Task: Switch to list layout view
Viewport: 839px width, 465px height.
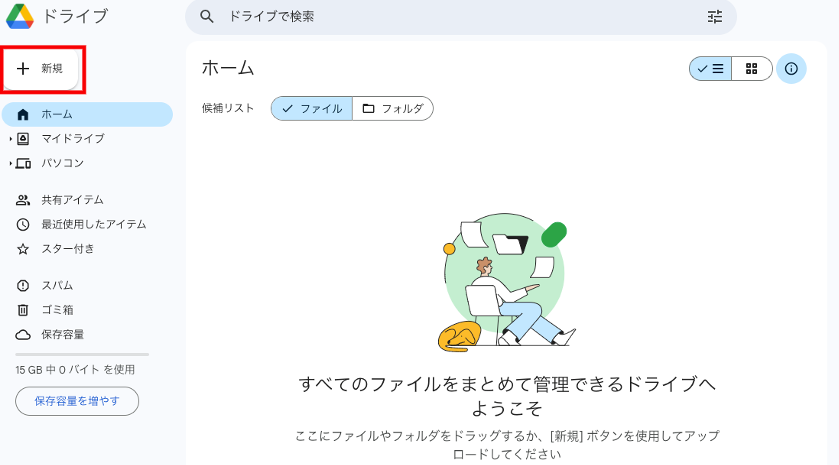Action: click(x=710, y=68)
